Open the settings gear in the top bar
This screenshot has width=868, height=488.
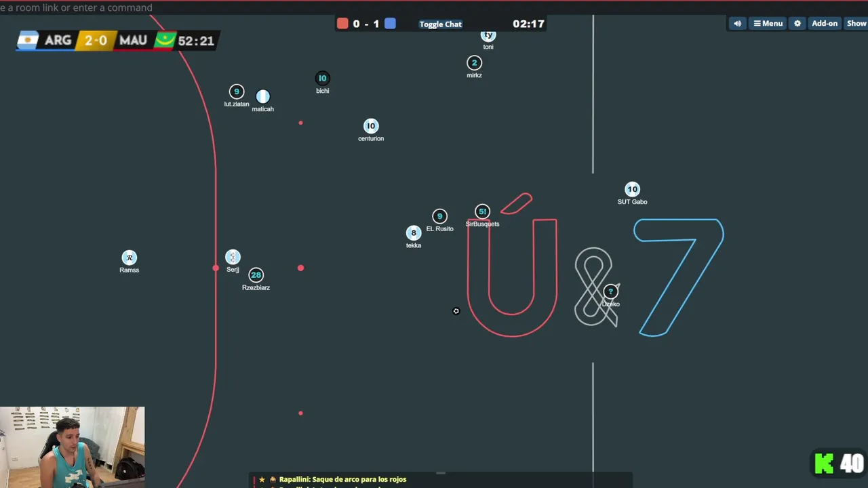tap(797, 24)
